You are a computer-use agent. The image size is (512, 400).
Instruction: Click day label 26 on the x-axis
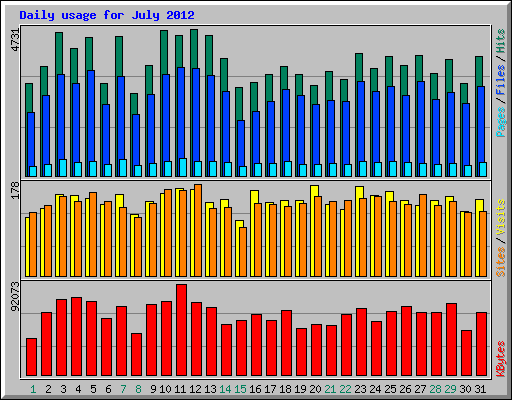(x=405, y=389)
